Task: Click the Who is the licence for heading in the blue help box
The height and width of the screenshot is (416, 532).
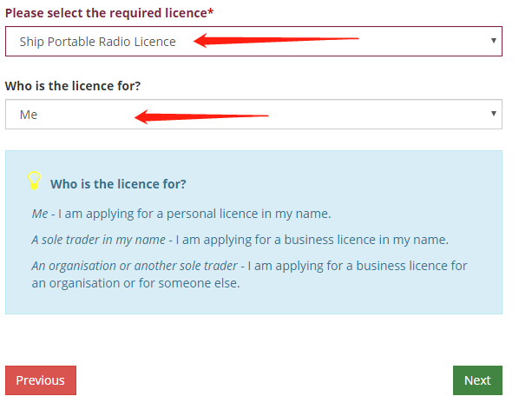Action: pyautogui.click(x=118, y=184)
